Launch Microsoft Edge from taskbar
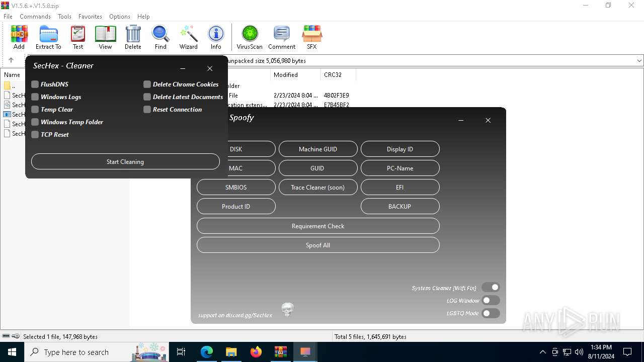 coord(207,352)
